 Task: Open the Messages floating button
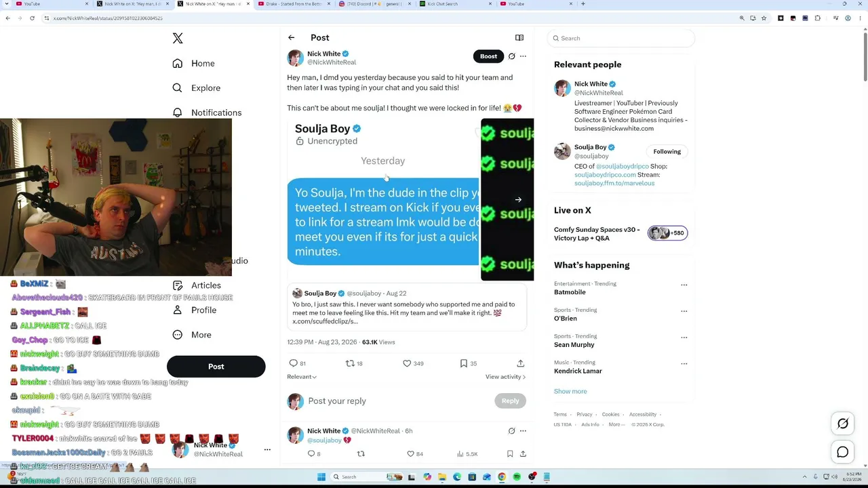point(843,453)
